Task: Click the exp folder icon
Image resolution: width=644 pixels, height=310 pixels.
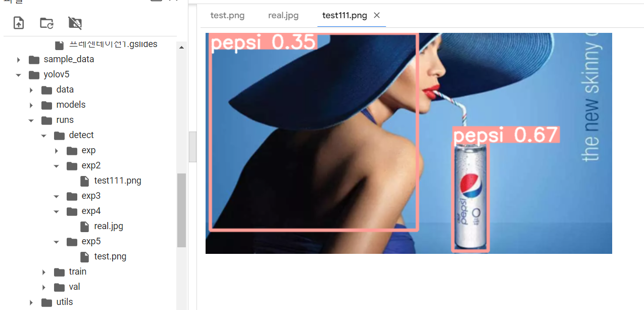Action: pos(72,151)
